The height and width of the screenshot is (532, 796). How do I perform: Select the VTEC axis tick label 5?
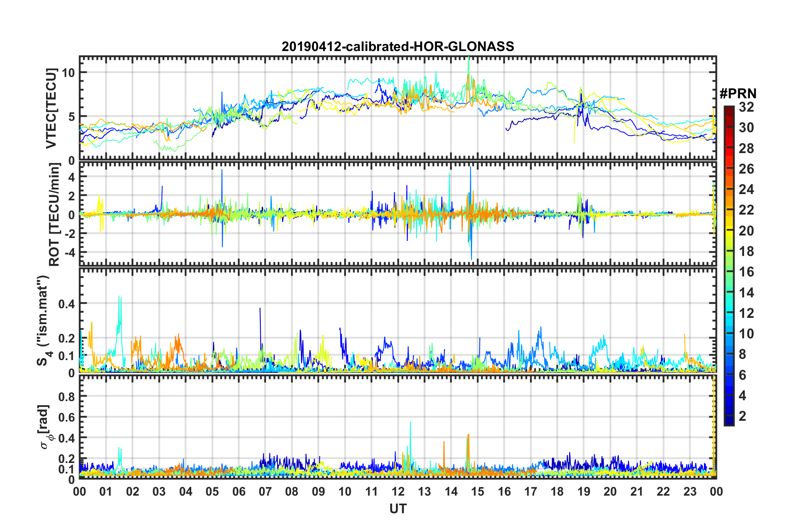[x=72, y=117]
